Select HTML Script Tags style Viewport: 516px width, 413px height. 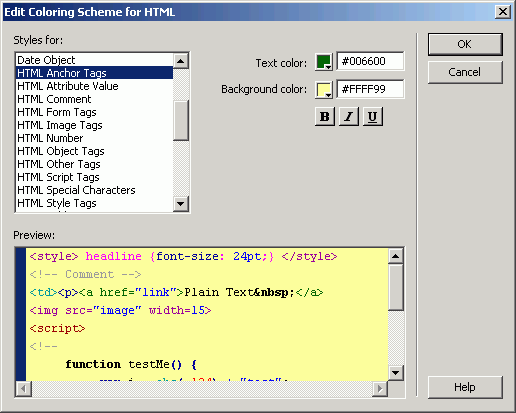coord(94,177)
